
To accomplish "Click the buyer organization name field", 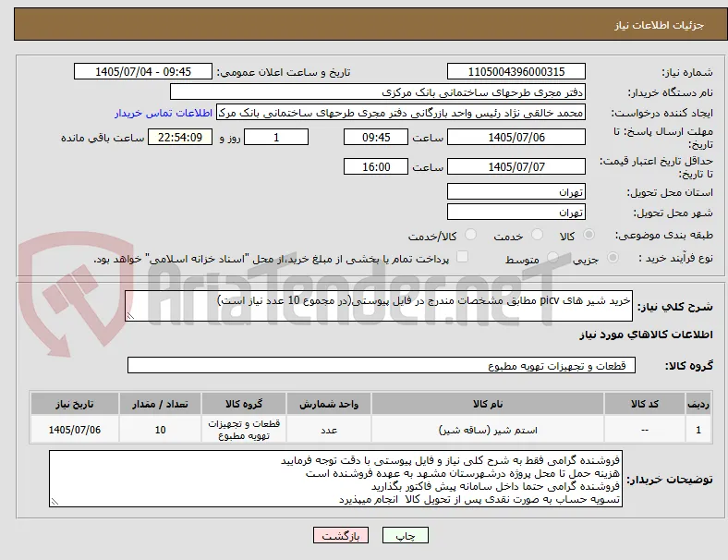I will click(378, 91).
